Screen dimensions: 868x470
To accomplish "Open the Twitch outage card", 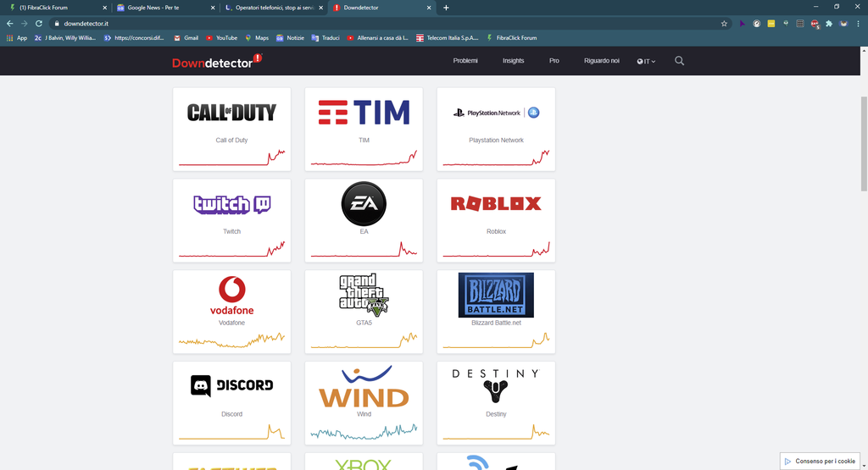I will point(232,220).
